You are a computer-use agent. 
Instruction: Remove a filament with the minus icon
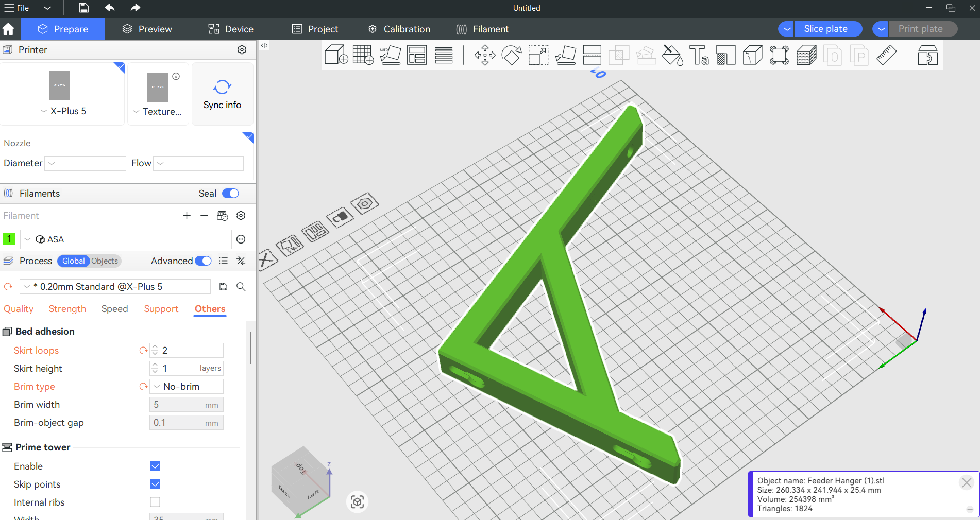pyautogui.click(x=205, y=216)
